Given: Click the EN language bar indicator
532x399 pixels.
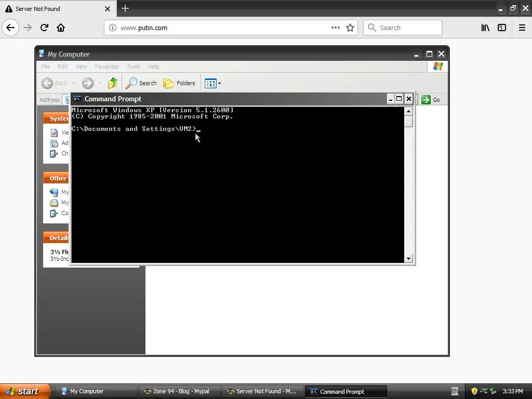Looking at the screenshot, I should pos(455,391).
